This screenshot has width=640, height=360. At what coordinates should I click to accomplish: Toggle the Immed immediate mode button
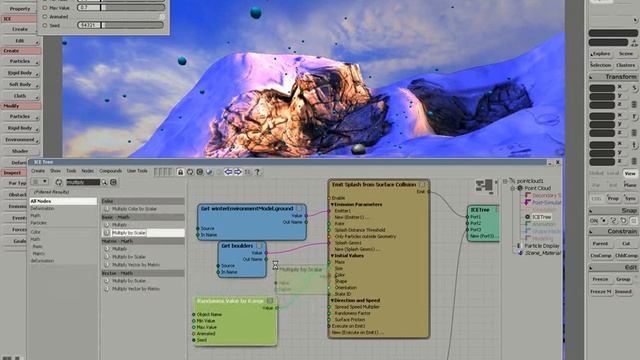pos(623,291)
